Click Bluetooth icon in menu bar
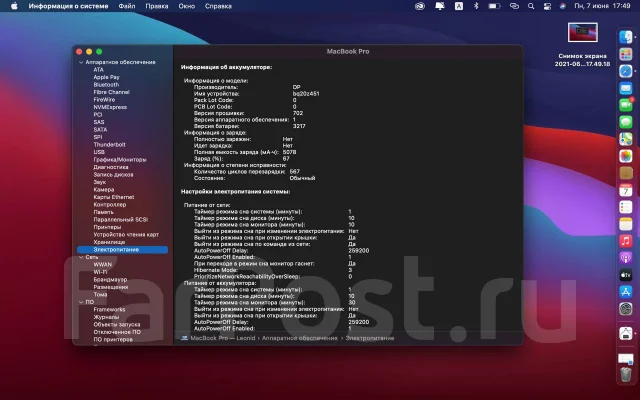Viewport: 640px width, 400px height. point(476,6)
